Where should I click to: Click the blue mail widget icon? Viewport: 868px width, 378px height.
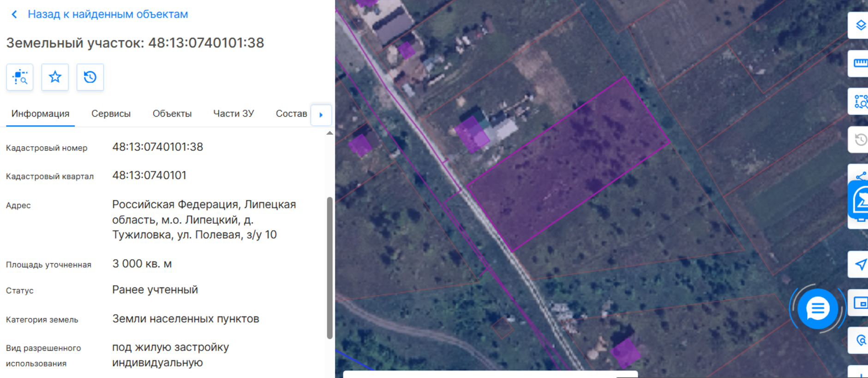(859, 200)
